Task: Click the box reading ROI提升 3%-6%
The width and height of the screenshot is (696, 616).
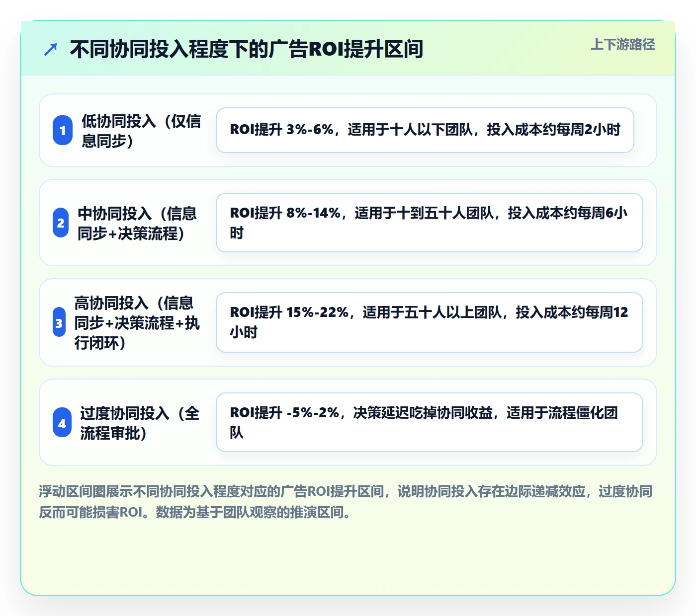Action: [425, 130]
